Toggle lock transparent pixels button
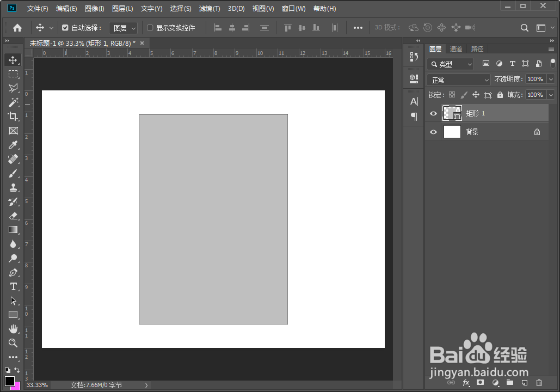 [x=452, y=95]
